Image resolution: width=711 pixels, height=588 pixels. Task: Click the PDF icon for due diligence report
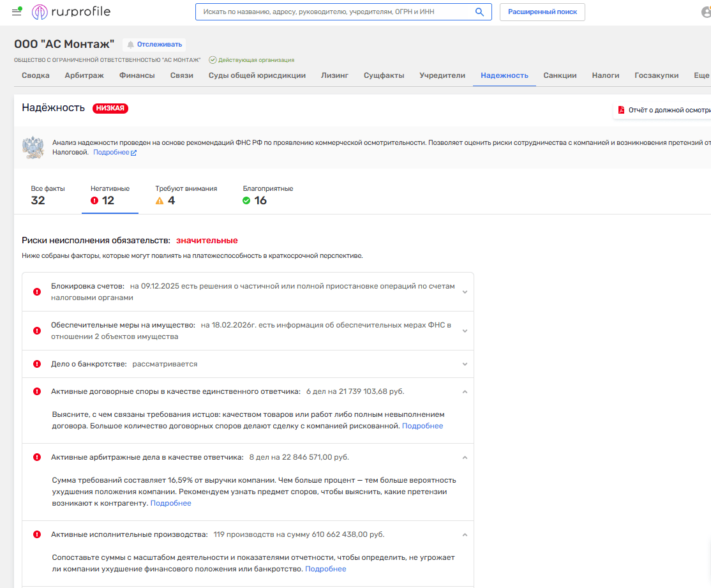(x=620, y=110)
